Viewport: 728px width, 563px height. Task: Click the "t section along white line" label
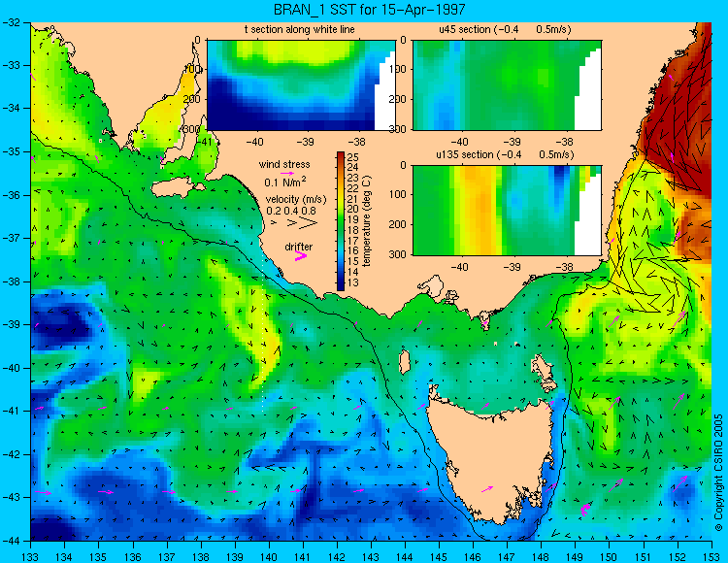tap(300, 29)
